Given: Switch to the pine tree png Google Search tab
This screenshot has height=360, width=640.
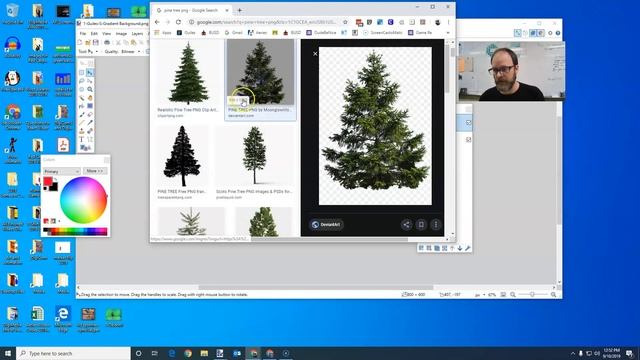Looking at the screenshot, I should click(x=191, y=10).
